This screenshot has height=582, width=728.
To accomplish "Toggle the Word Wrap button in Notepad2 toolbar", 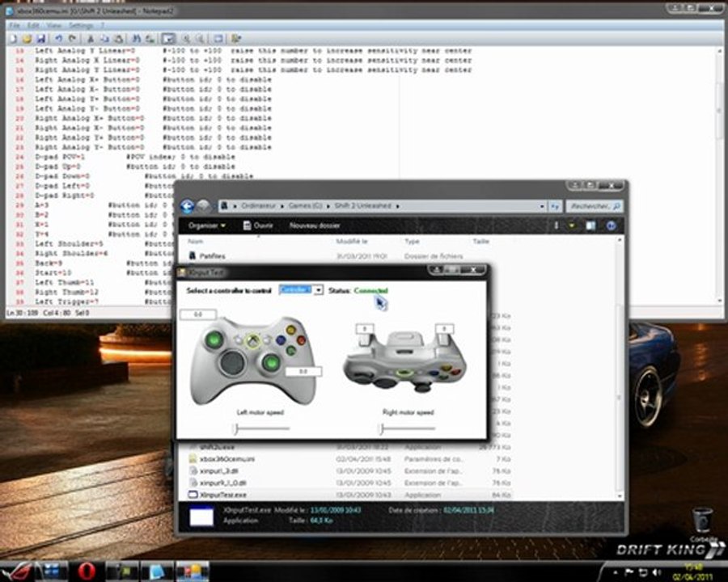I will click(168, 39).
